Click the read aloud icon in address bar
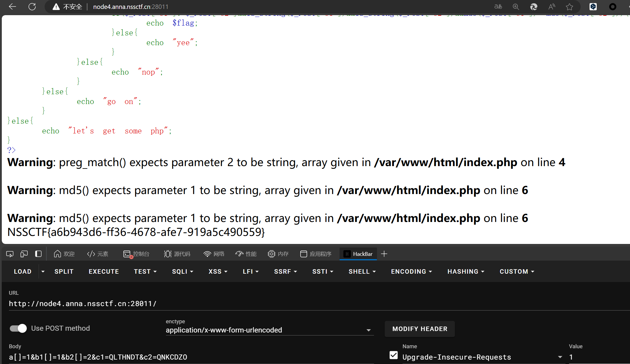Viewport: 630px width, 364px height. point(552,7)
